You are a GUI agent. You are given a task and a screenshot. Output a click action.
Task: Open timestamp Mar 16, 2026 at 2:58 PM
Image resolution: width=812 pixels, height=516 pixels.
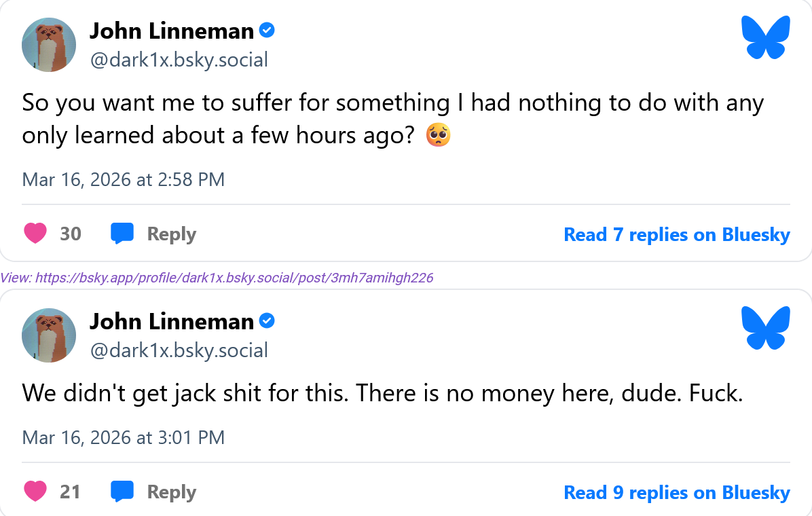pos(124,180)
